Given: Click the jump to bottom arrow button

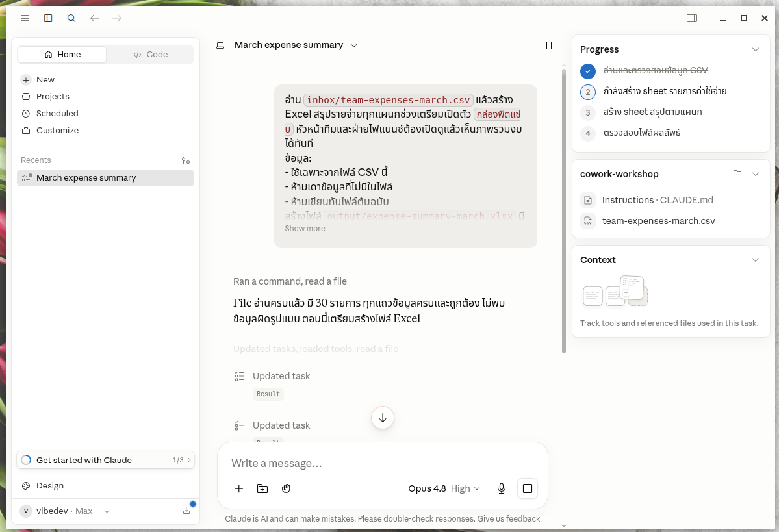Looking at the screenshot, I should point(383,418).
